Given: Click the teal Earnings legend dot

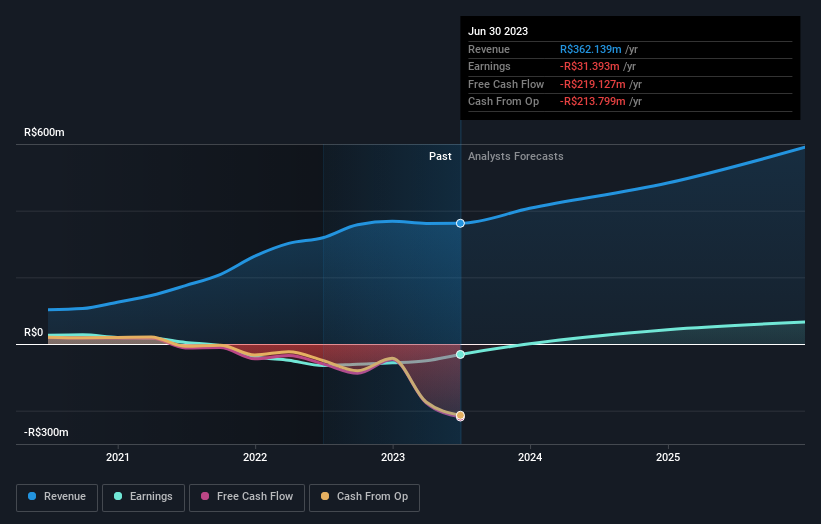Looking at the screenshot, I should point(118,496).
